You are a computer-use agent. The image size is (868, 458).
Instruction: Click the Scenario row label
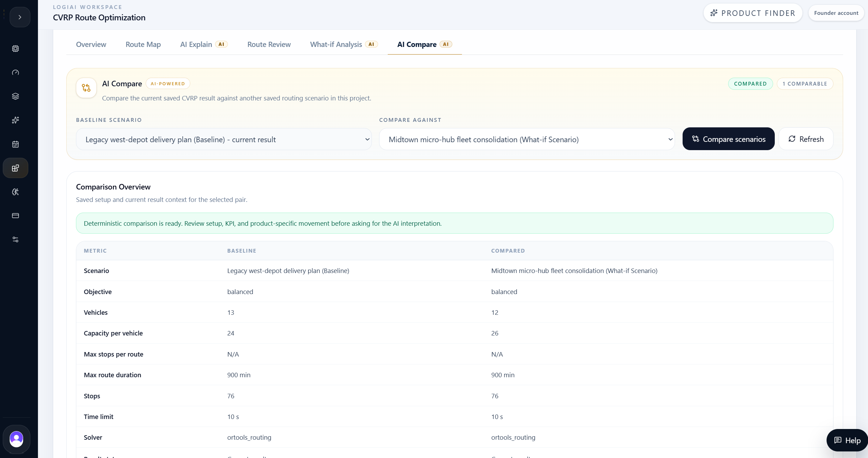tap(96, 271)
